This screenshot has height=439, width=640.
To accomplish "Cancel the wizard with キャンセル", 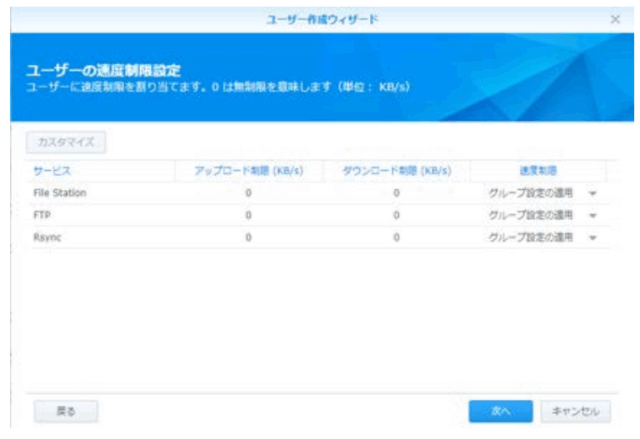I will pyautogui.click(x=575, y=410).
